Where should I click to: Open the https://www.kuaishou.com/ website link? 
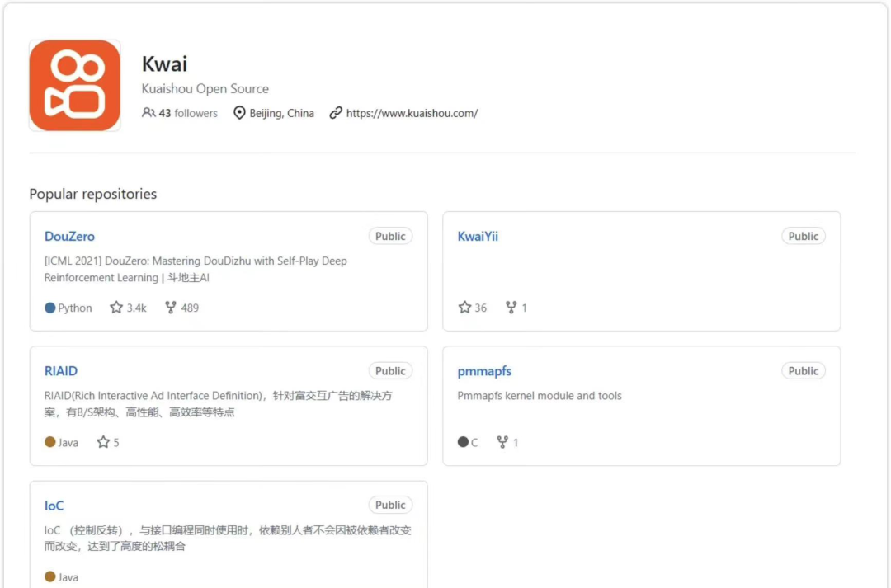[412, 113]
